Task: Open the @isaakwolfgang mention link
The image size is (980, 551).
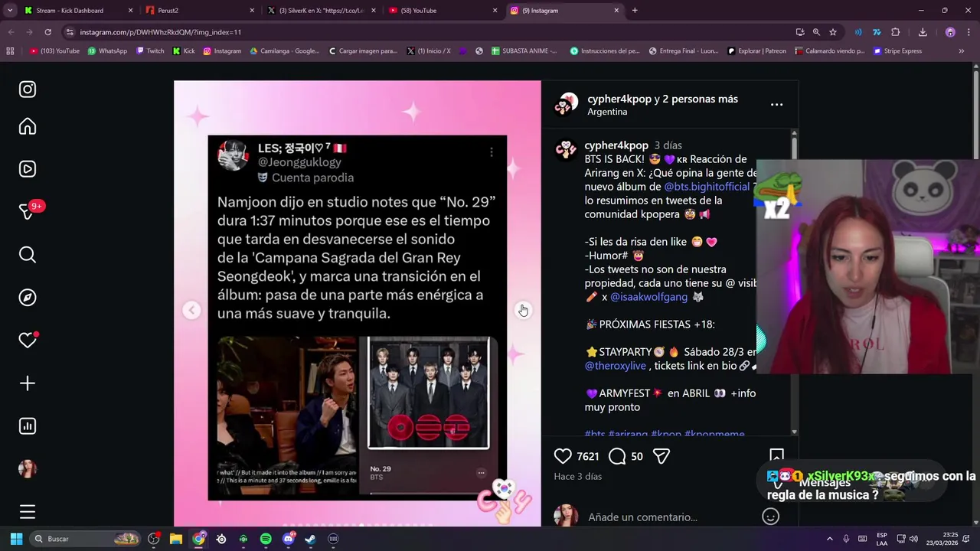Action: 648,297
